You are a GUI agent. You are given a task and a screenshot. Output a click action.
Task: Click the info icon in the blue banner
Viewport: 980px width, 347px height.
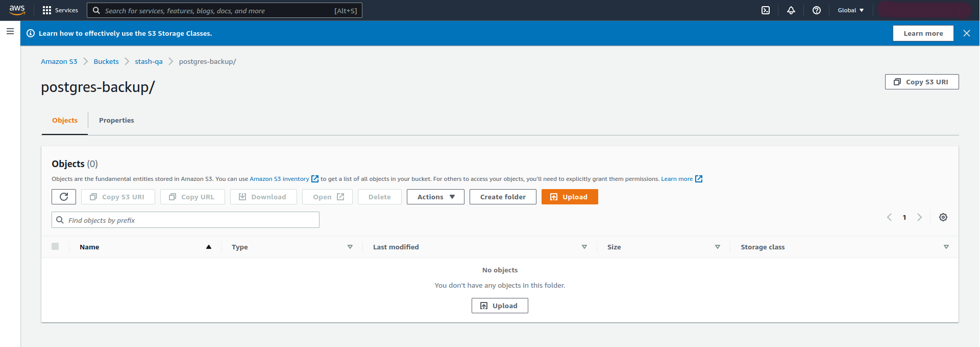(31, 33)
